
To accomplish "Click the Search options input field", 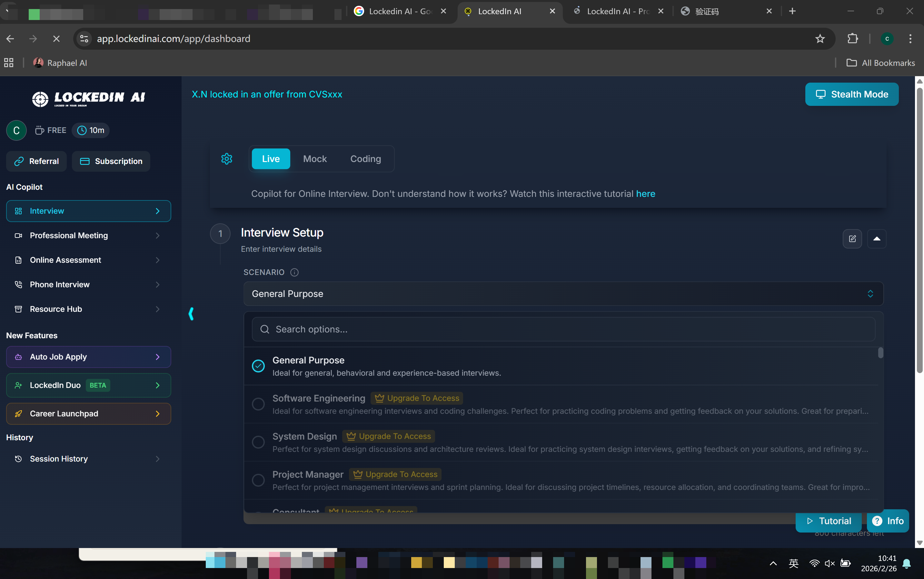I will [x=563, y=329].
